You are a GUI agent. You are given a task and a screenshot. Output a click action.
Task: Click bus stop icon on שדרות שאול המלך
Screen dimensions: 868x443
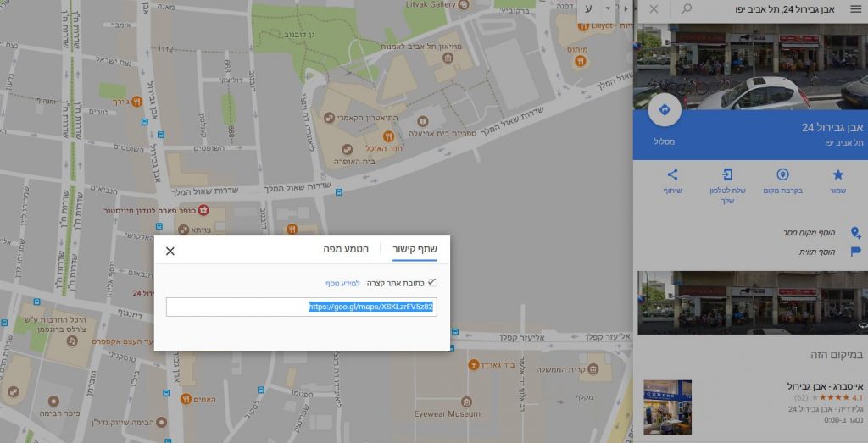coord(339,192)
